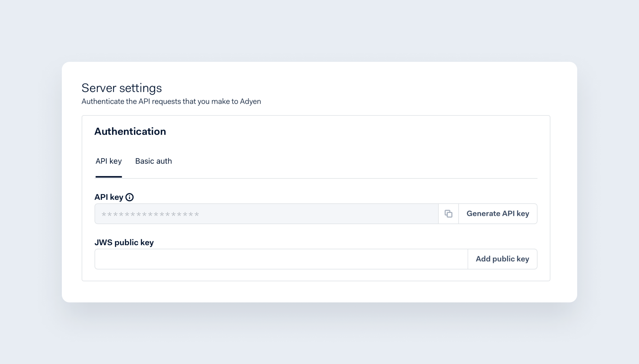Click the word Adyen in the subtitle
Image resolution: width=639 pixels, height=364 pixels.
(x=250, y=101)
